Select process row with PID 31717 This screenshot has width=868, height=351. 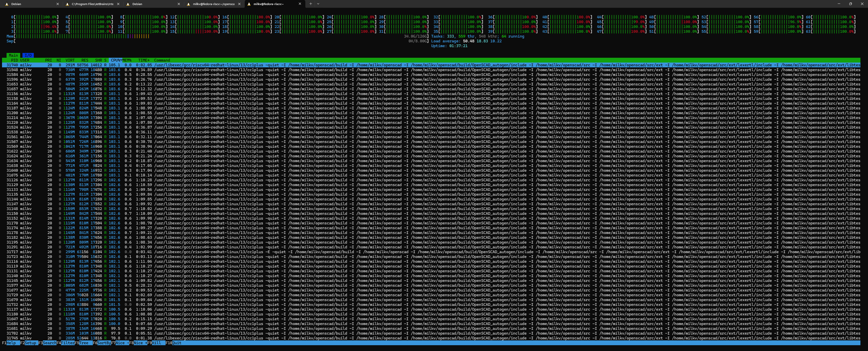[x=12, y=252]
